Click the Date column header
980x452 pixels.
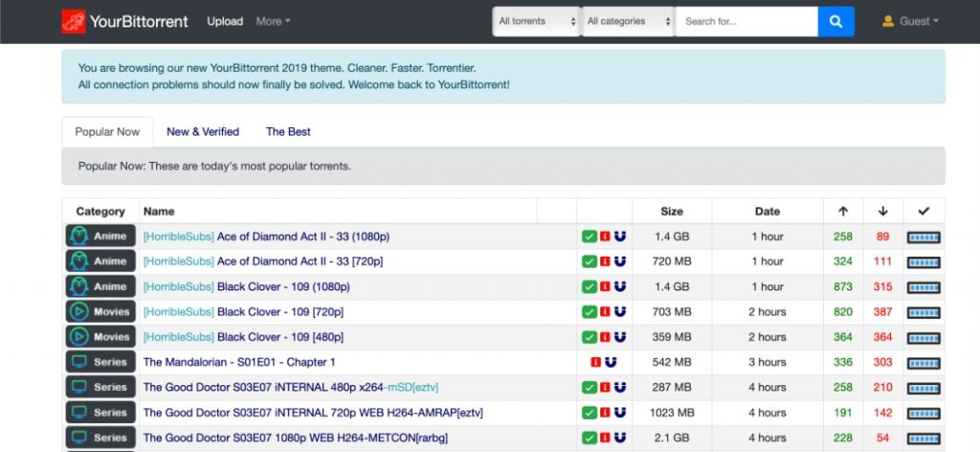click(768, 212)
